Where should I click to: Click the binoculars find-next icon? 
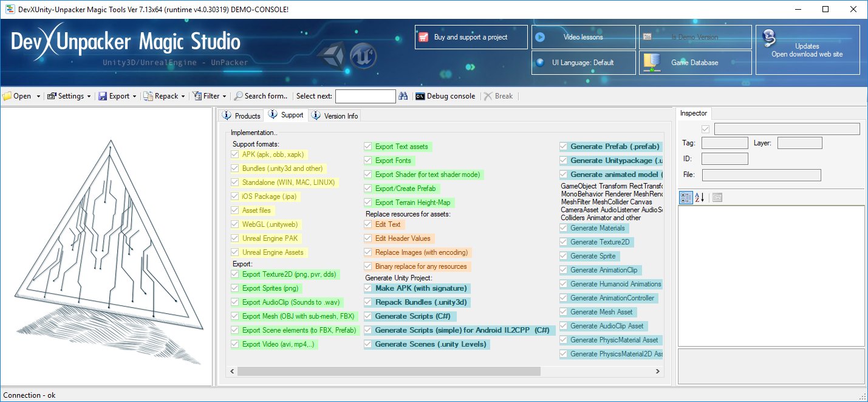pos(403,96)
